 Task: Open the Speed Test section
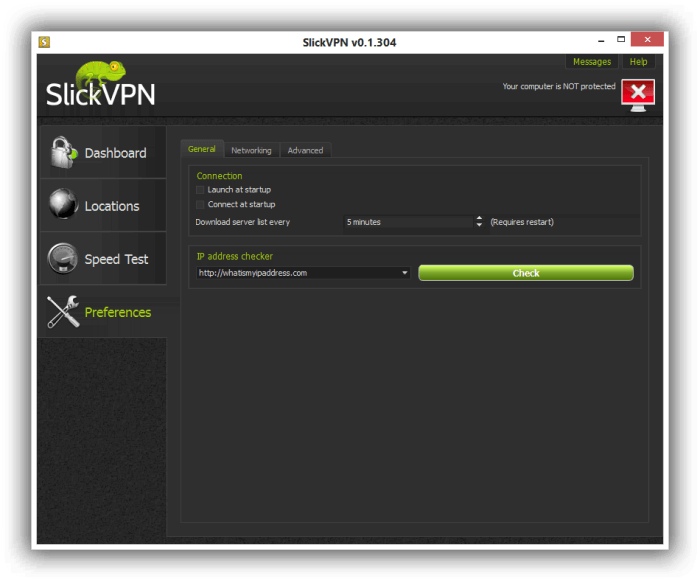[x=103, y=259]
